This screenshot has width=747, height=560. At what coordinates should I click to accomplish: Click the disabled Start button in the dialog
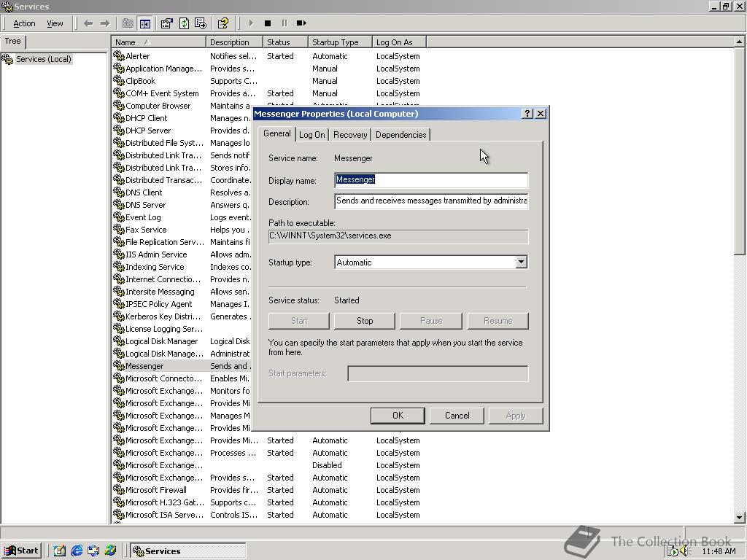pyautogui.click(x=298, y=321)
